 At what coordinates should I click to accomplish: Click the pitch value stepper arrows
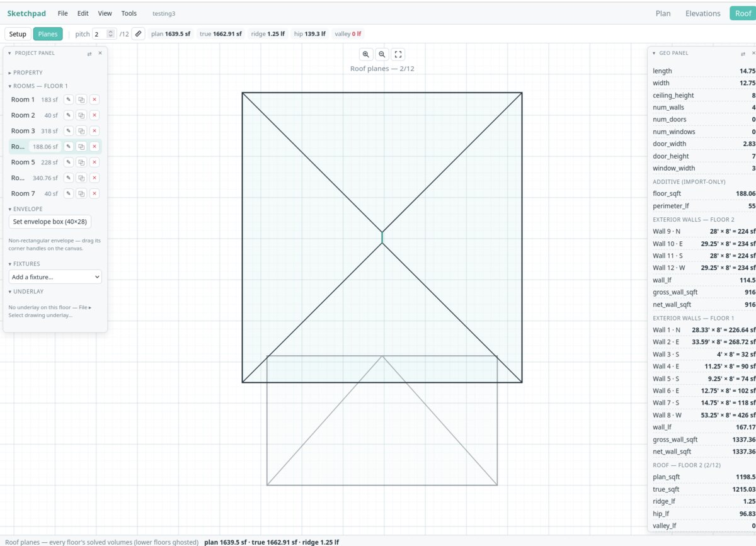(111, 34)
